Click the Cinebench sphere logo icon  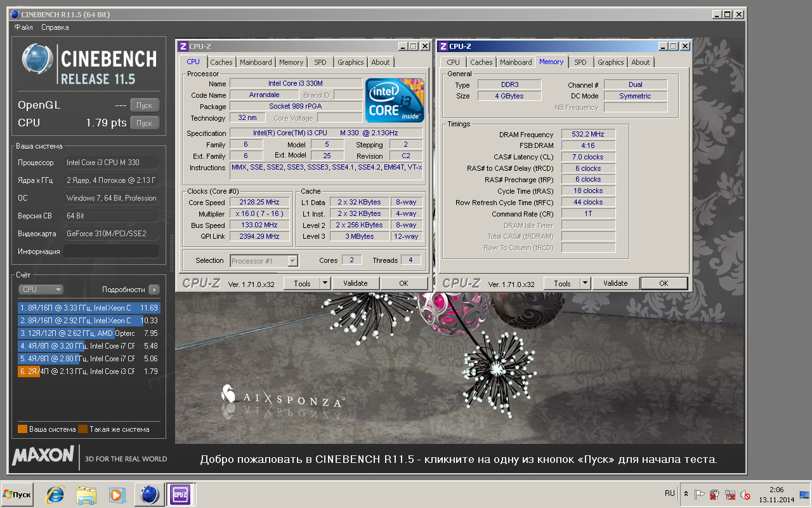pos(36,60)
